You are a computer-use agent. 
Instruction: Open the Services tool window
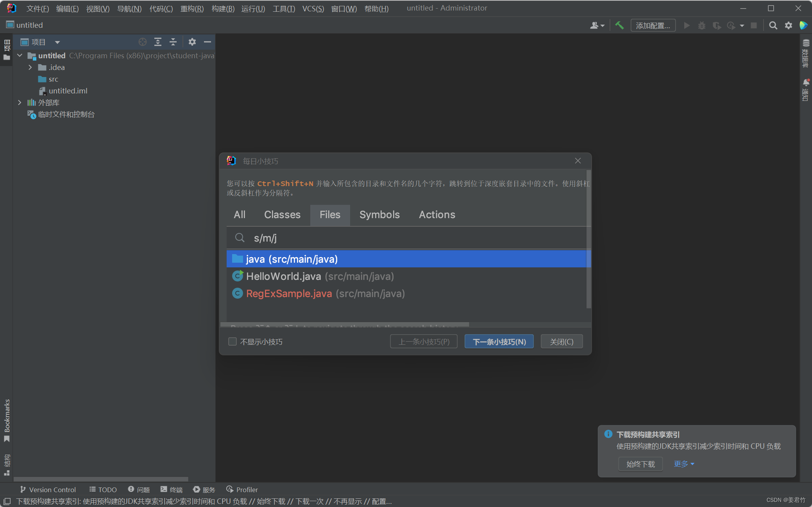click(x=204, y=489)
